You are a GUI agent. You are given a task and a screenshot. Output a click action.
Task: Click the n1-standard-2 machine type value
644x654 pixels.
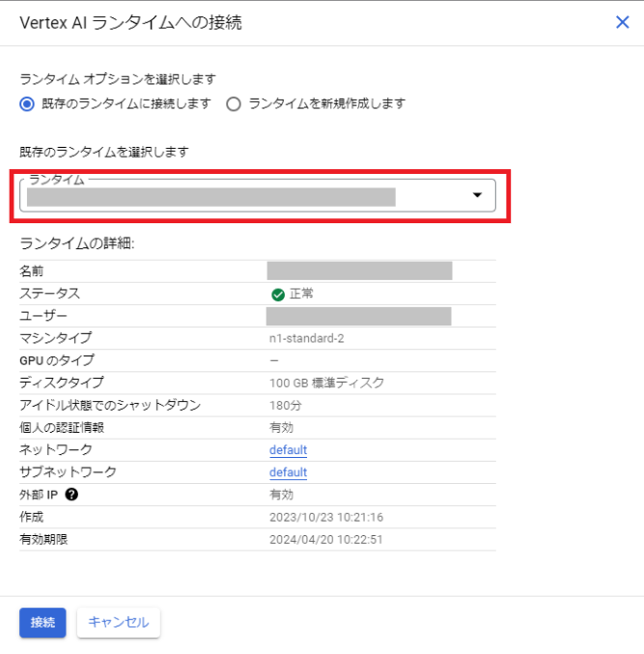pyautogui.click(x=307, y=338)
